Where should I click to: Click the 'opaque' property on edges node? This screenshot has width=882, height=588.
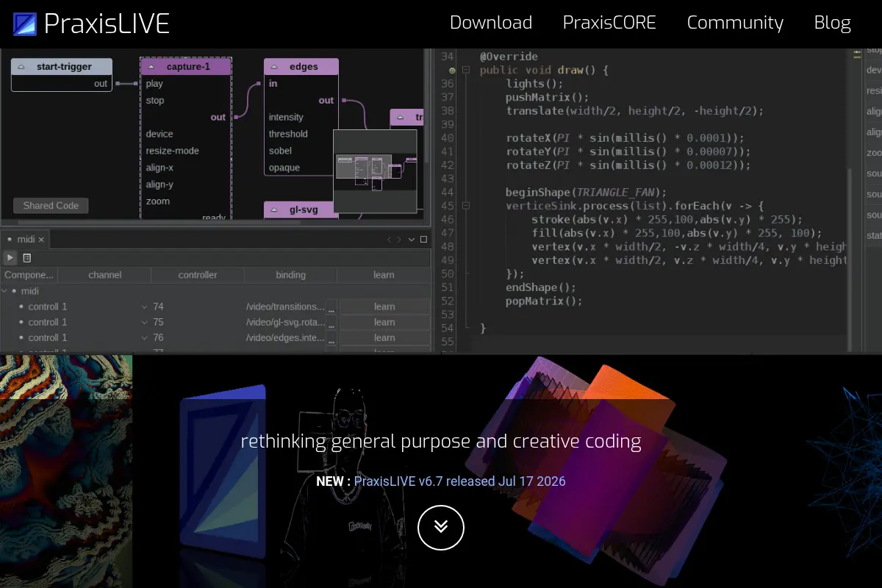coord(284,168)
